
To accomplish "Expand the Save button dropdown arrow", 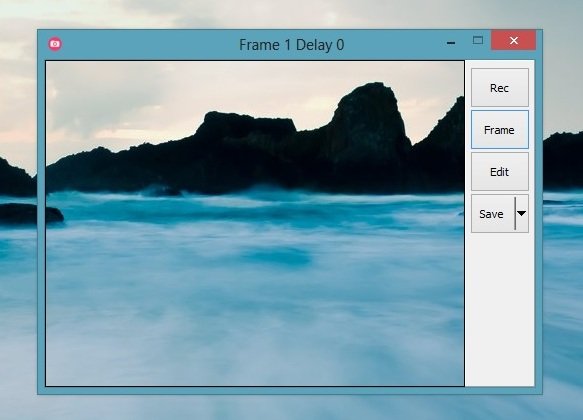I will 522,214.
